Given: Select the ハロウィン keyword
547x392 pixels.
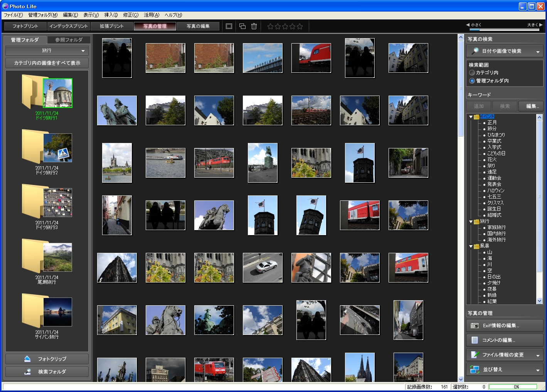Looking at the screenshot, I should pos(496,190).
